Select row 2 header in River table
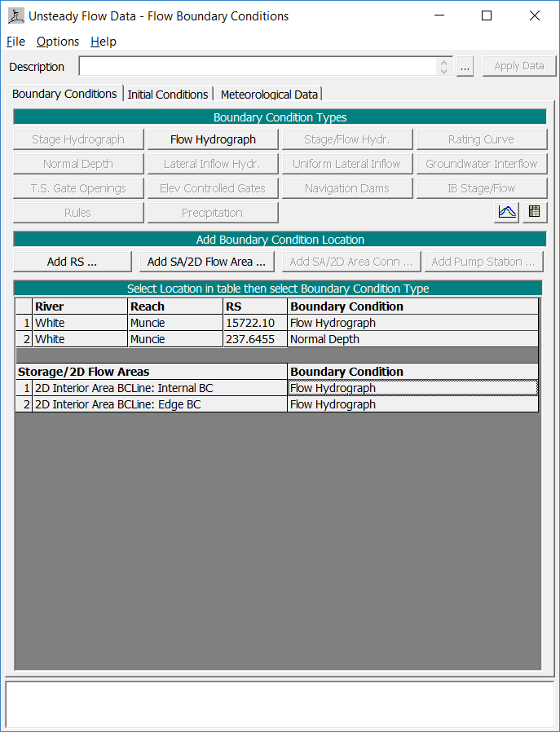The height and width of the screenshot is (732, 560). click(24, 339)
